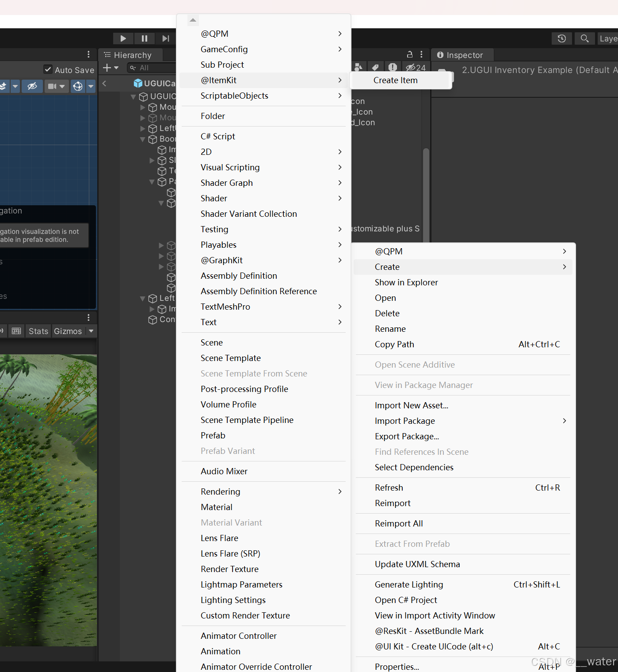Collapse the Boo tree item arrow

coord(142,139)
